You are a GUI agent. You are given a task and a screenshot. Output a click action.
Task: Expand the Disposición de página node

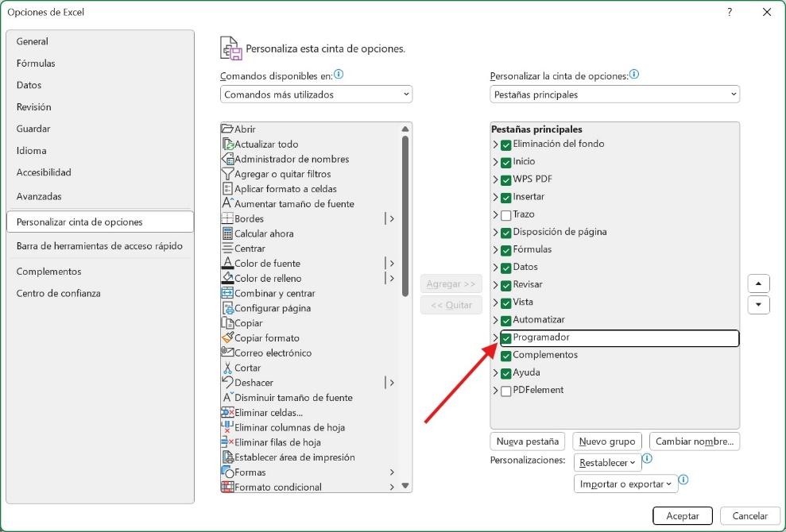495,233
